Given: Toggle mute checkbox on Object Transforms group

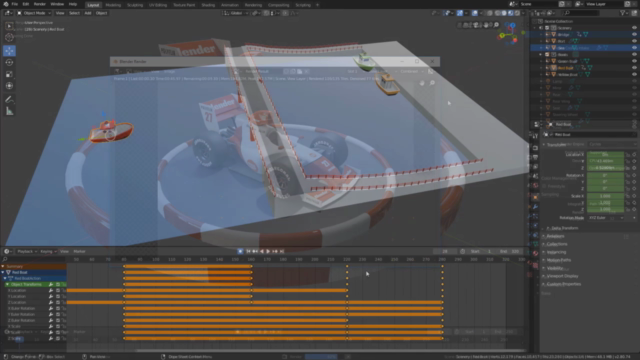Looking at the screenshot, I should pos(58,284).
